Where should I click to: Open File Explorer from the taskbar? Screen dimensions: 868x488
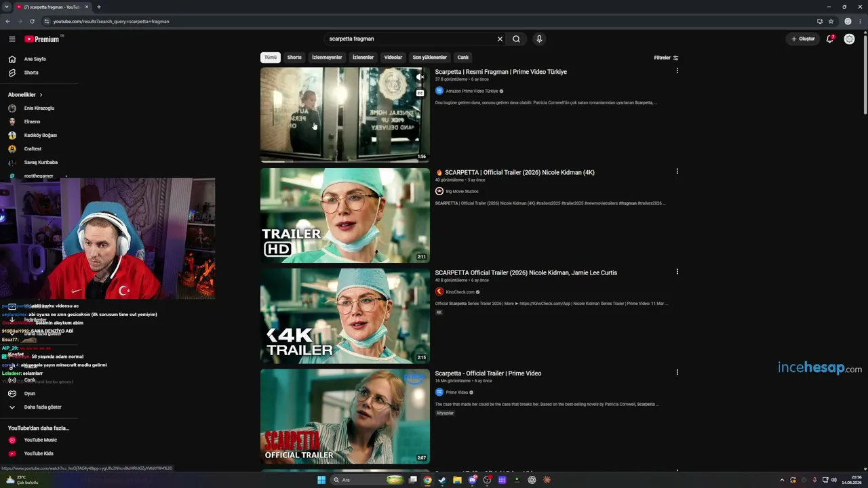tap(457, 480)
